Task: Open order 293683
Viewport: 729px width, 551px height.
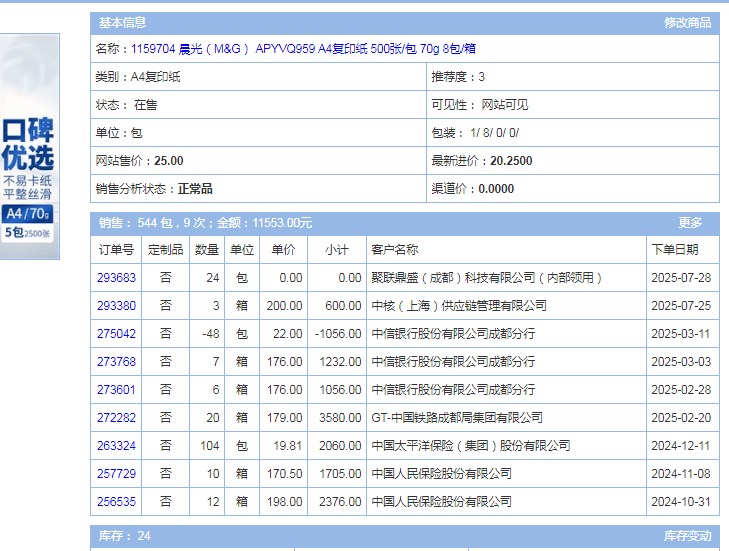Action: click(116, 278)
